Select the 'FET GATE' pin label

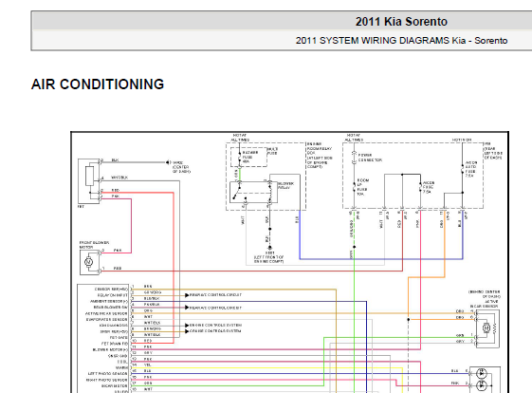[119, 338]
